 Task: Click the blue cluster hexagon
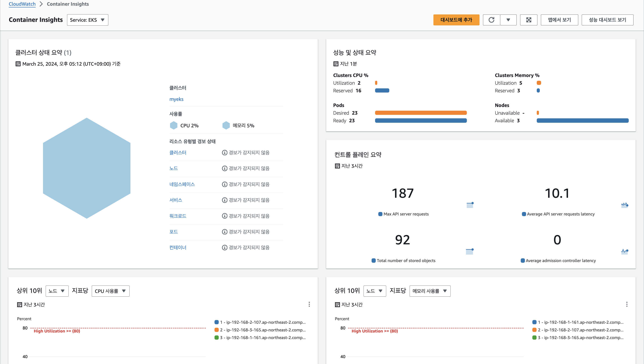pos(87,168)
